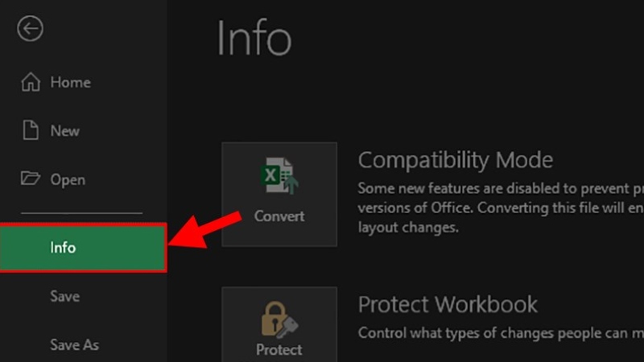The image size is (644, 362).
Task: Click the large Info page title
Action: pyautogui.click(x=254, y=39)
